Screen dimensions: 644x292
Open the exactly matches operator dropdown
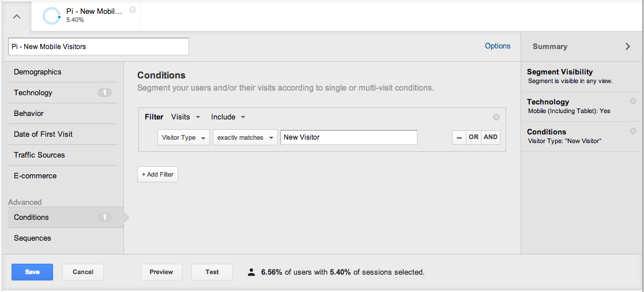pos(245,137)
